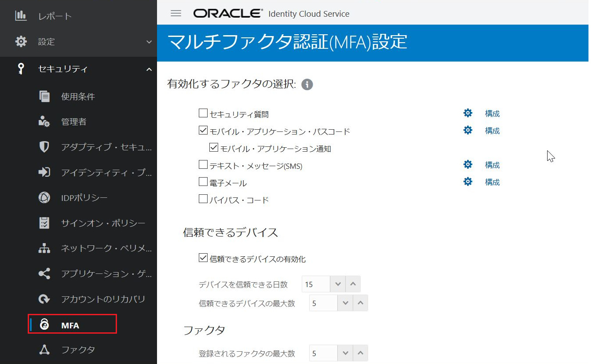Decrease 信頼できるデバイスの最大数 value
The width and height of the screenshot is (592, 364).
[345, 303]
